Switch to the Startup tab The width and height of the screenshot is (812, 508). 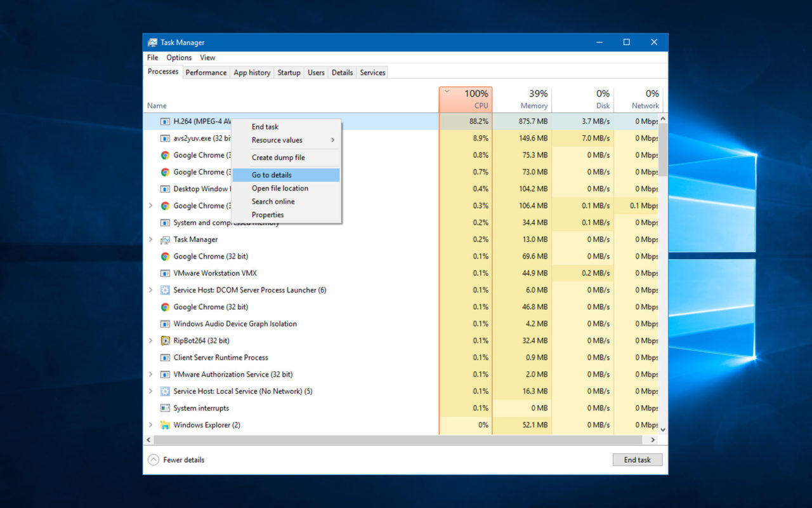[x=289, y=72]
